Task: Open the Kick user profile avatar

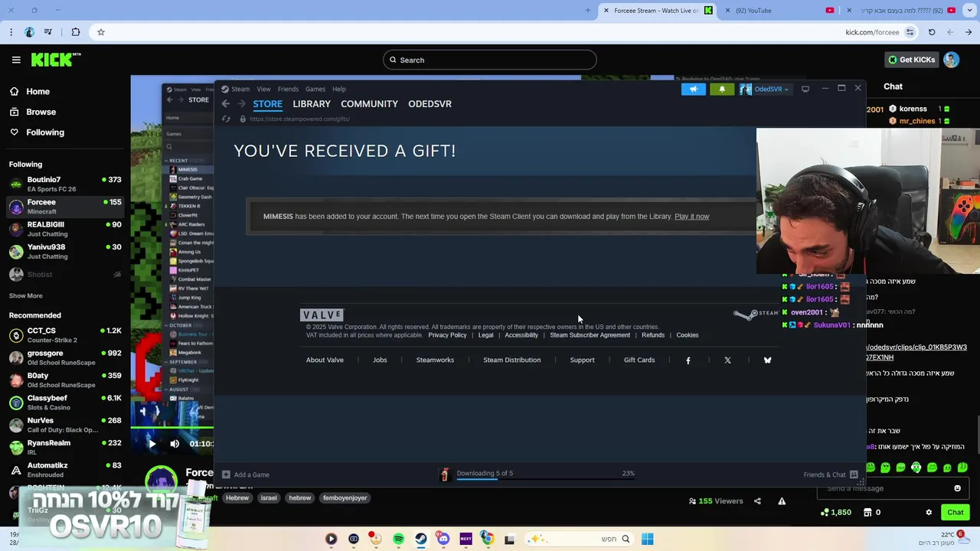Action: click(x=951, y=60)
